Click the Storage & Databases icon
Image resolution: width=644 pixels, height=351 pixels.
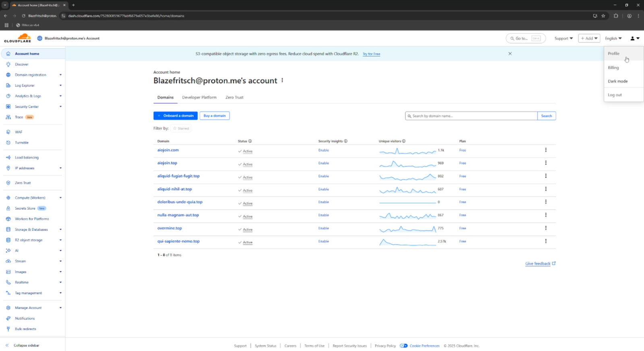8,229
